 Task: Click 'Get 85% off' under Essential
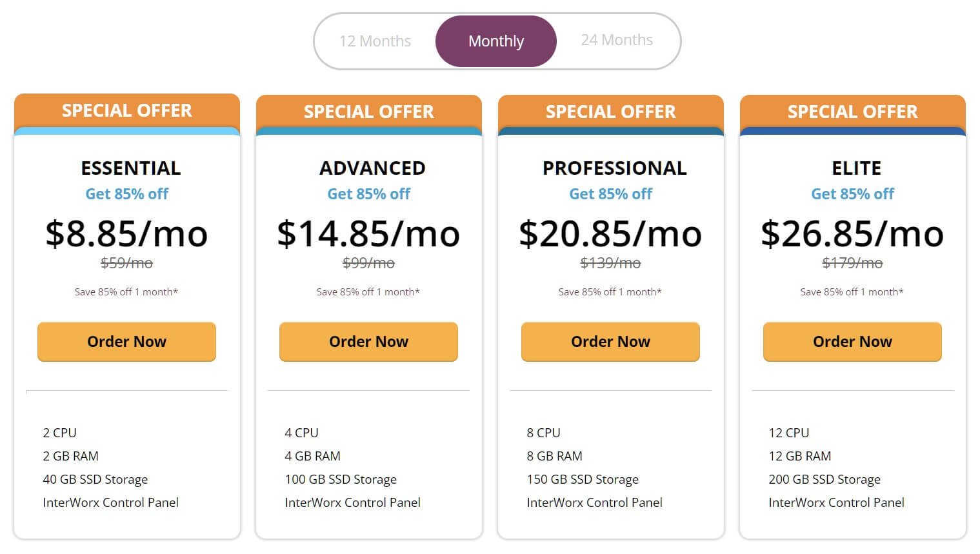(x=127, y=194)
